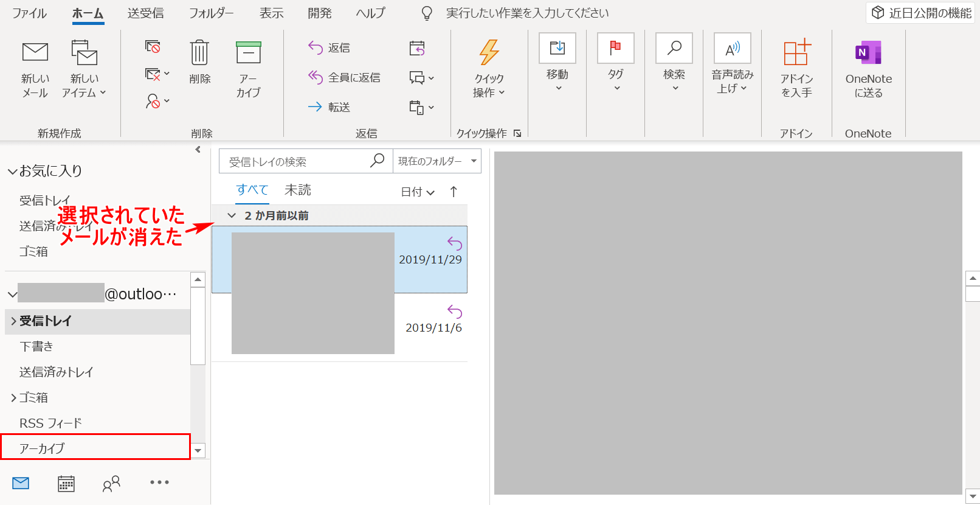Click the Read Aloud (音声読み上げ) icon

[x=733, y=49]
